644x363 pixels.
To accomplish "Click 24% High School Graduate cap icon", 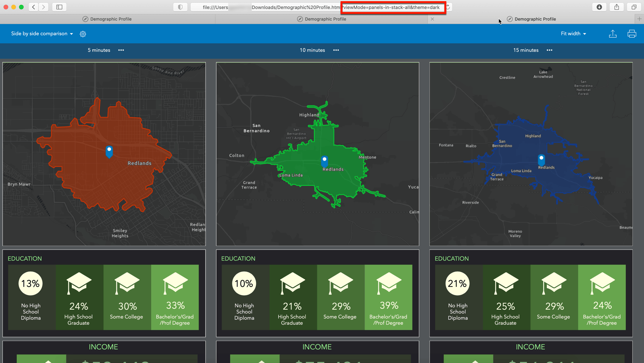I will click(x=79, y=283).
